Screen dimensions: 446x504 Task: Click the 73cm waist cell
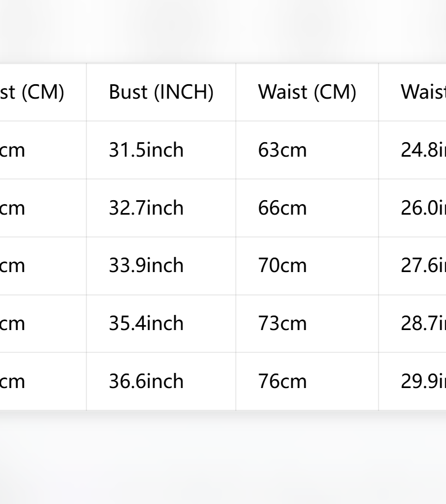pyautogui.click(x=307, y=324)
